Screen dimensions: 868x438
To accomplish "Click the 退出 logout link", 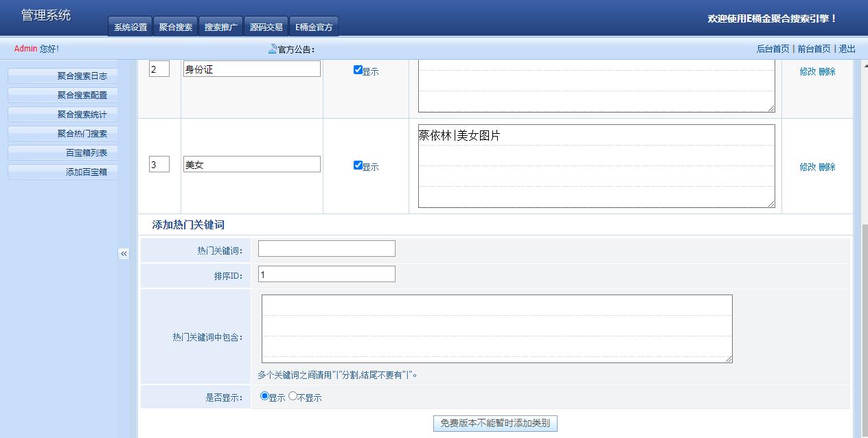I will (847, 49).
